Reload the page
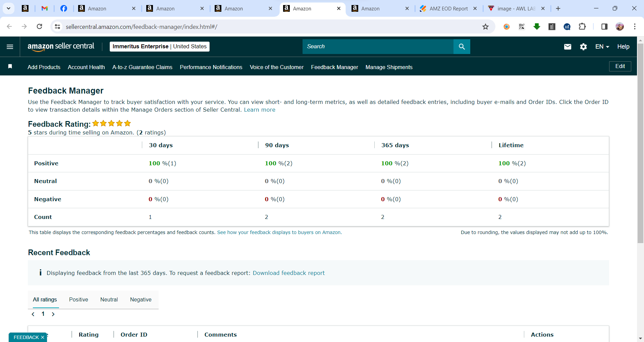644x342 pixels. pos(40,26)
